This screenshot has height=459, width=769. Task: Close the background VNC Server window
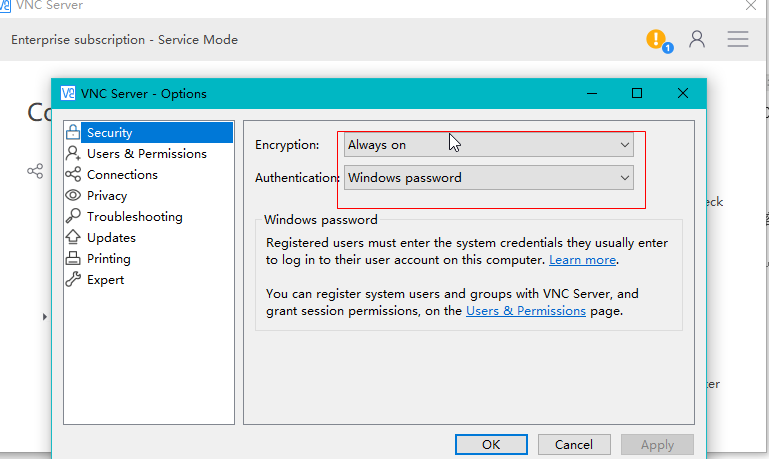751,5
